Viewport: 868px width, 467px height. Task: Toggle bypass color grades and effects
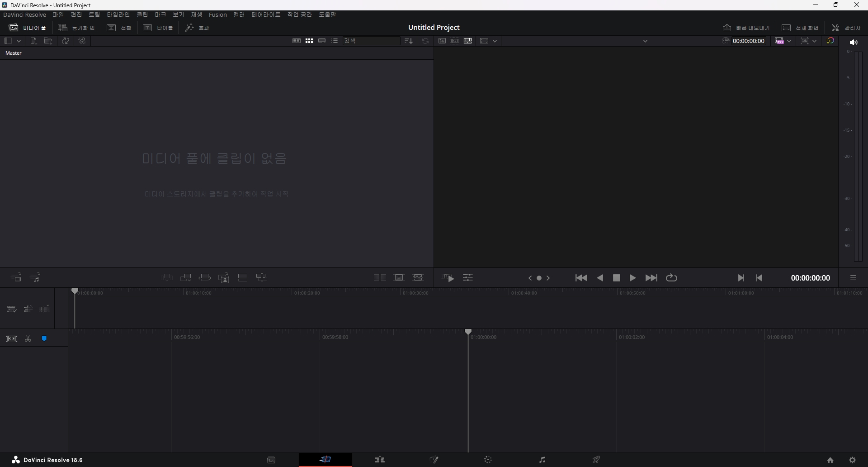click(x=830, y=41)
